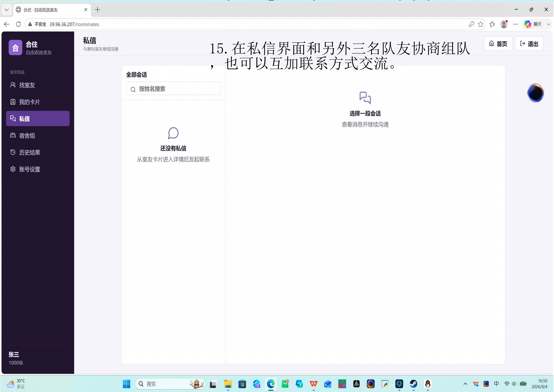Focus the 按姓名搜索 search field
This screenshot has width=554, height=392.
coord(173,89)
